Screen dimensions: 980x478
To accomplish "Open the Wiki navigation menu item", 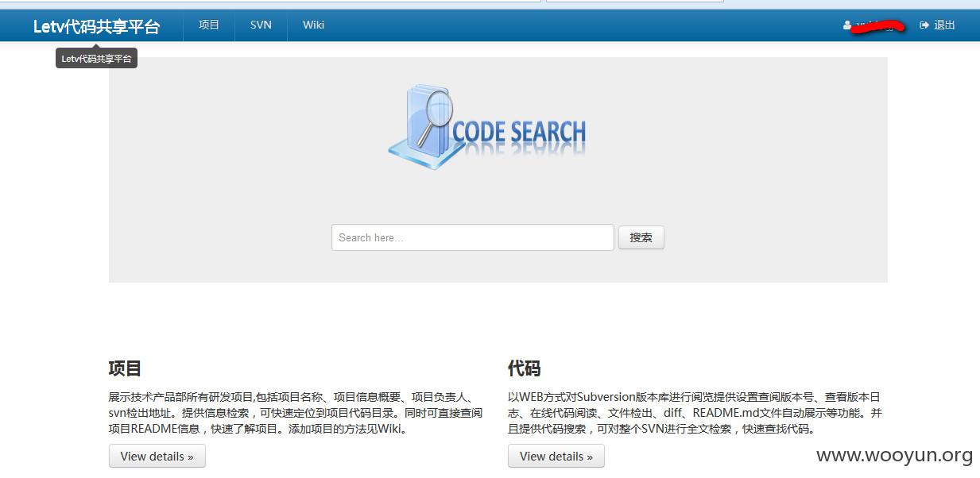I will [313, 25].
